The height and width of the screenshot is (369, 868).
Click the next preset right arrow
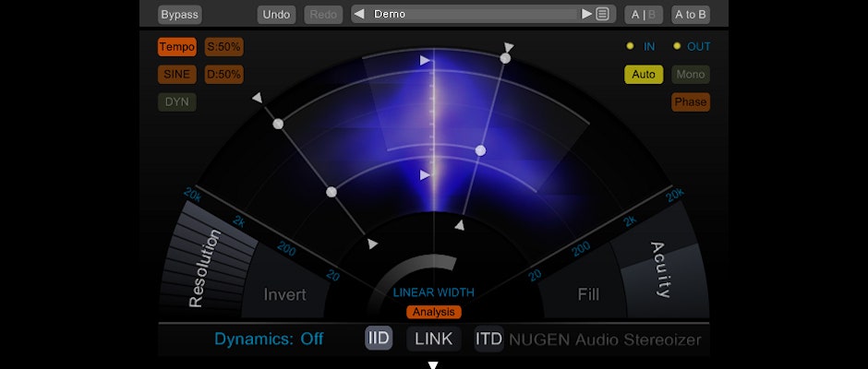pyautogui.click(x=586, y=14)
